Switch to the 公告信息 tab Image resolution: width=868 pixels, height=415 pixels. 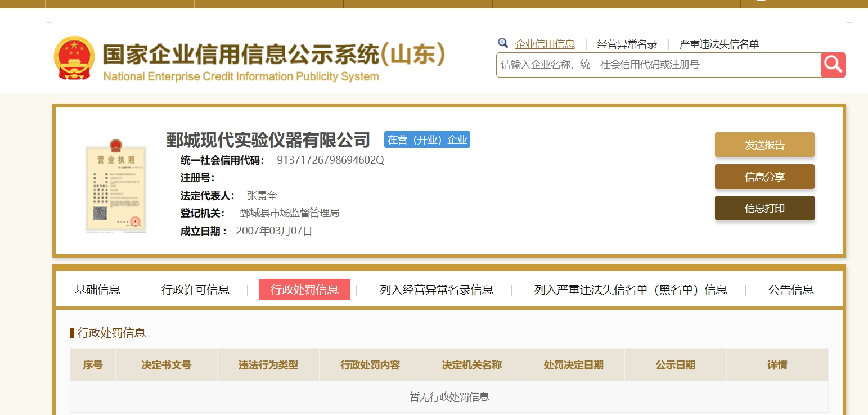[791, 290]
